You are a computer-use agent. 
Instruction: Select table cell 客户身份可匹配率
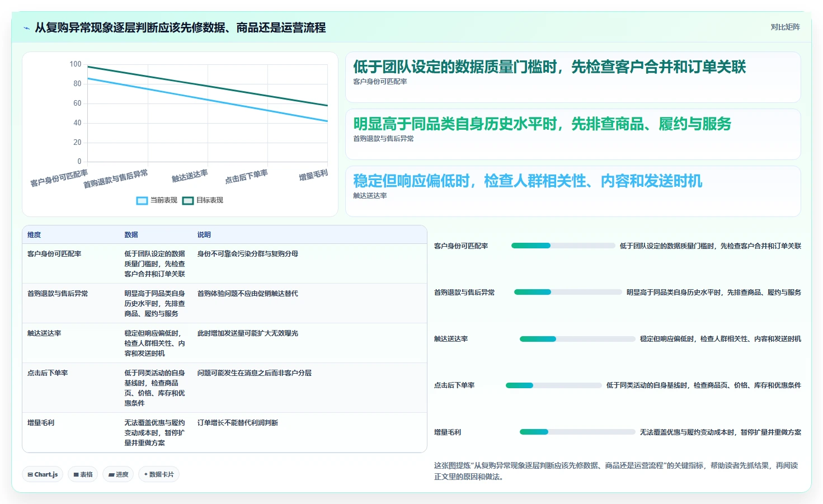coord(54,254)
